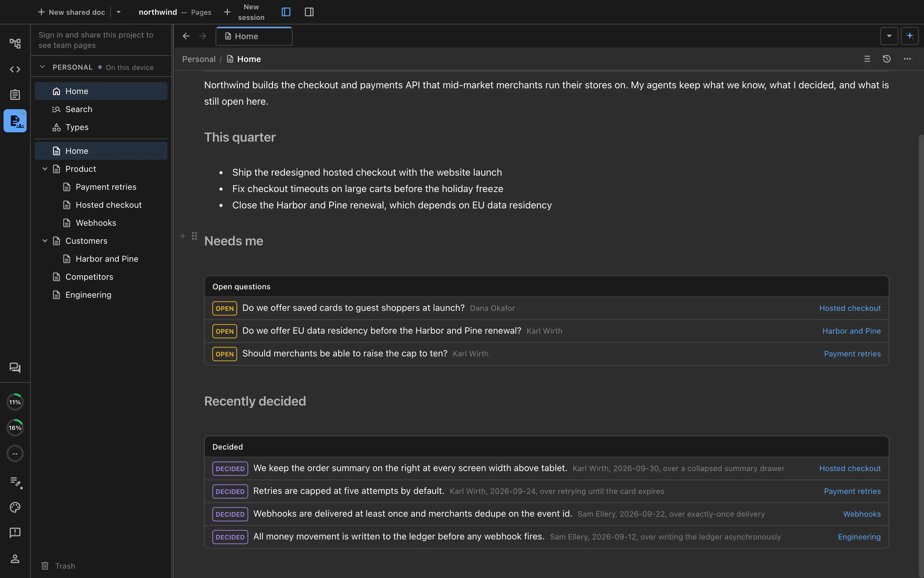Open the Hosted checkout page in tree
The image size is (924, 578).
coord(101,205)
